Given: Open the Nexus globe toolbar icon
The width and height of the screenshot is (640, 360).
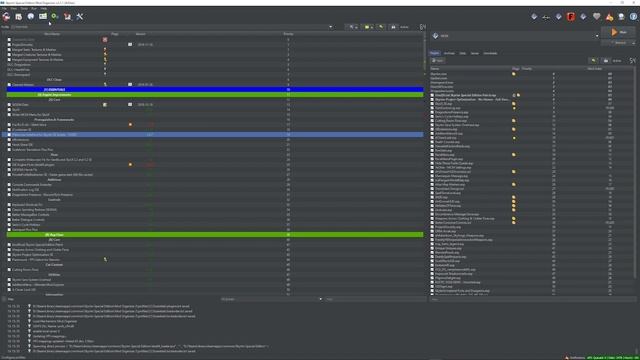Looking at the screenshot, I should tap(31, 17).
